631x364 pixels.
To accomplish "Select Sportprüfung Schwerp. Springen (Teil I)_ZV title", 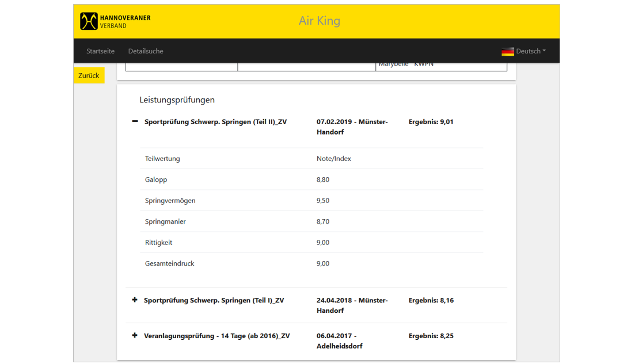I will 214,300.
